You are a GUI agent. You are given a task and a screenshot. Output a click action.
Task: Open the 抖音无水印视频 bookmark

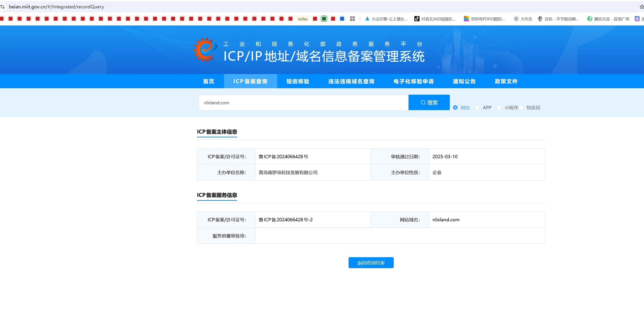tap(435, 19)
